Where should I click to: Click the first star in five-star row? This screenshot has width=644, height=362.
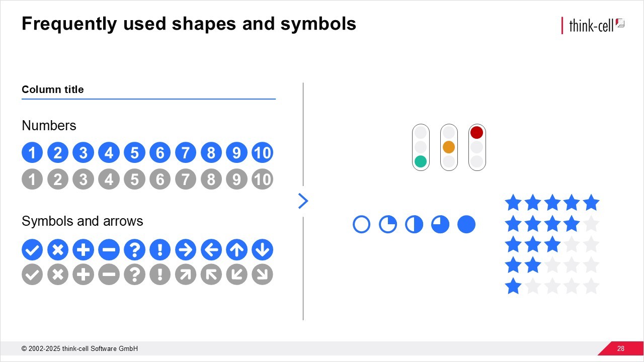513,203
